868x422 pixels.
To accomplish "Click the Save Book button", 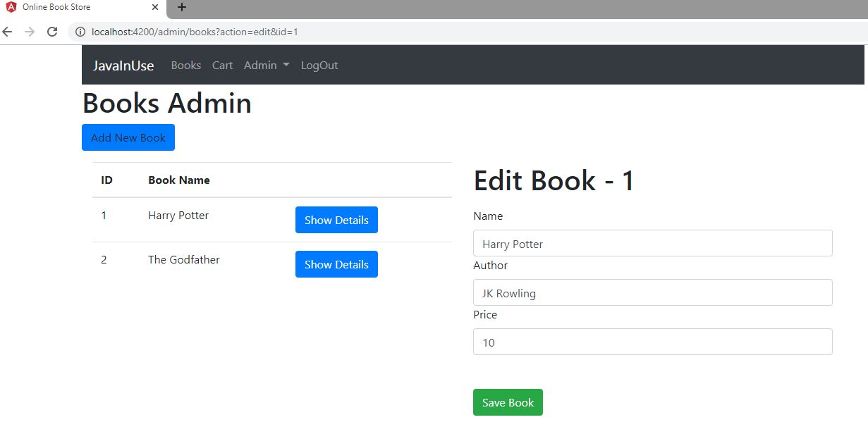I will [508, 402].
